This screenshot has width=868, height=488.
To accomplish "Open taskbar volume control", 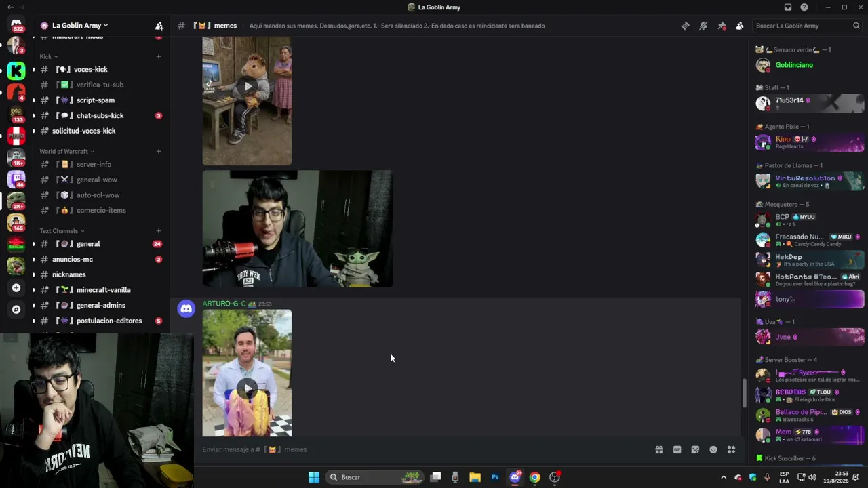I will click(x=812, y=477).
